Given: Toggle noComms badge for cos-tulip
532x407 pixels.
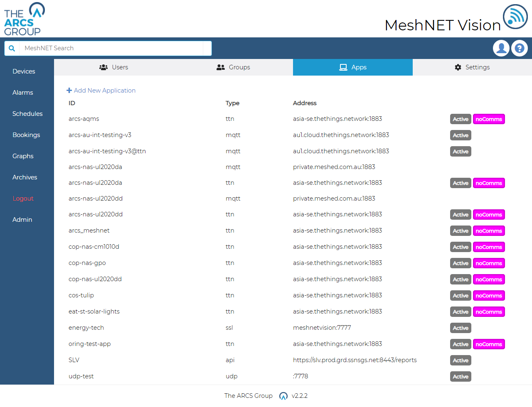Looking at the screenshot, I should [489, 296].
